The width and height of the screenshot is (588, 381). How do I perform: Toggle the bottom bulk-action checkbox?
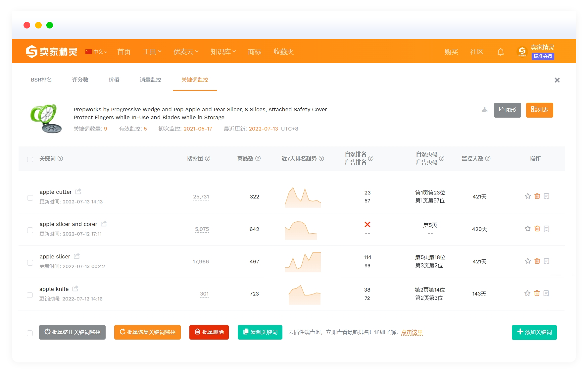(30, 333)
